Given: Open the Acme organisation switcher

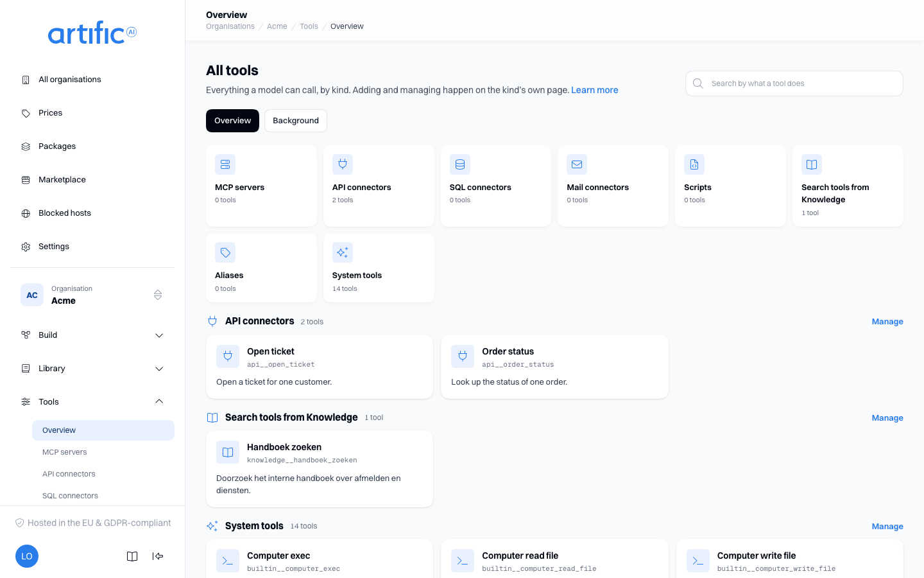Looking at the screenshot, I should click(x=92, y=295).
